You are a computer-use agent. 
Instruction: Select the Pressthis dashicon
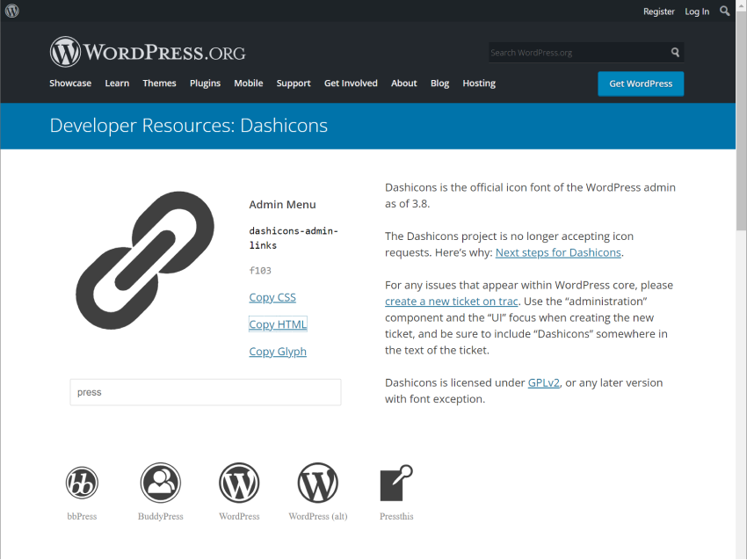395,483
